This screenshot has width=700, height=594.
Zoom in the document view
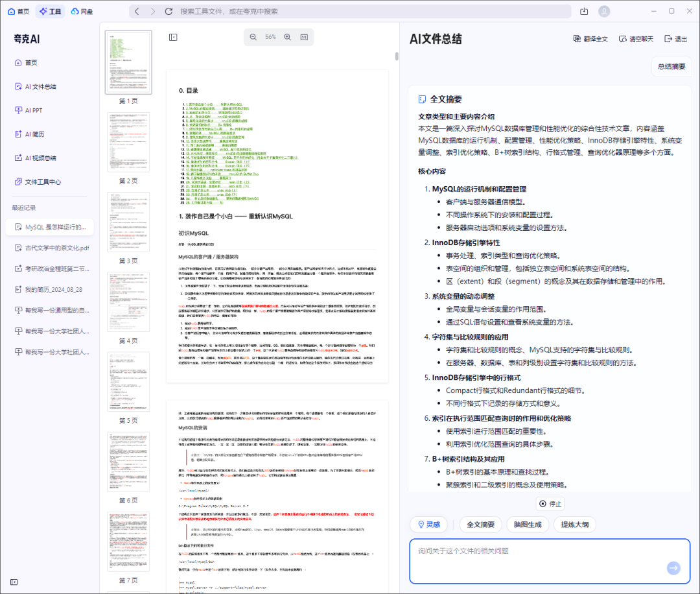click(288, 37)
